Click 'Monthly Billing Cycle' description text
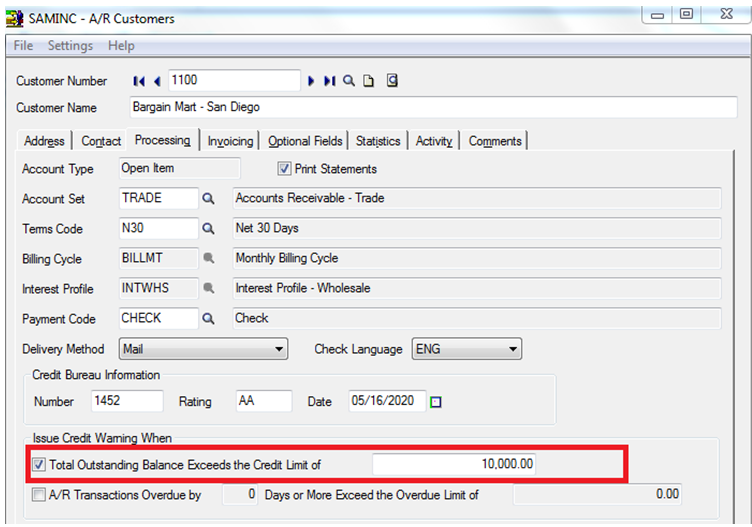The width and height of the screenshot is (752, 527). (x=477, y=258)
